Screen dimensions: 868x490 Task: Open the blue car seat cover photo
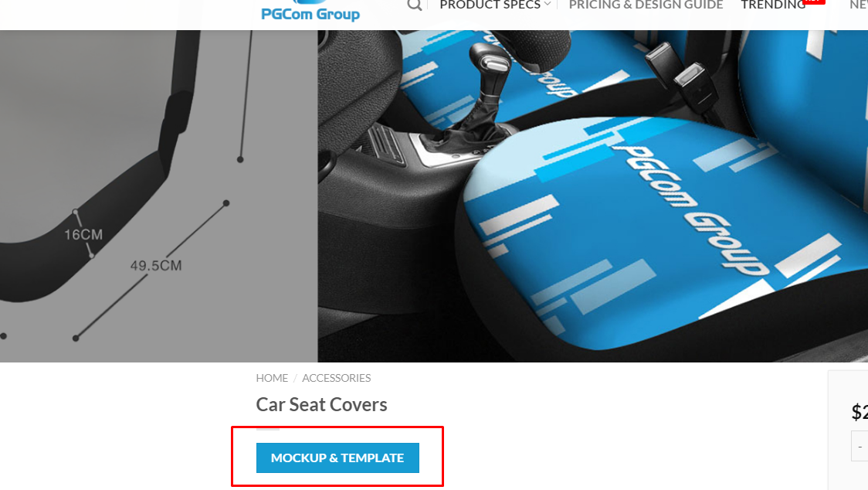pos(593,196)
